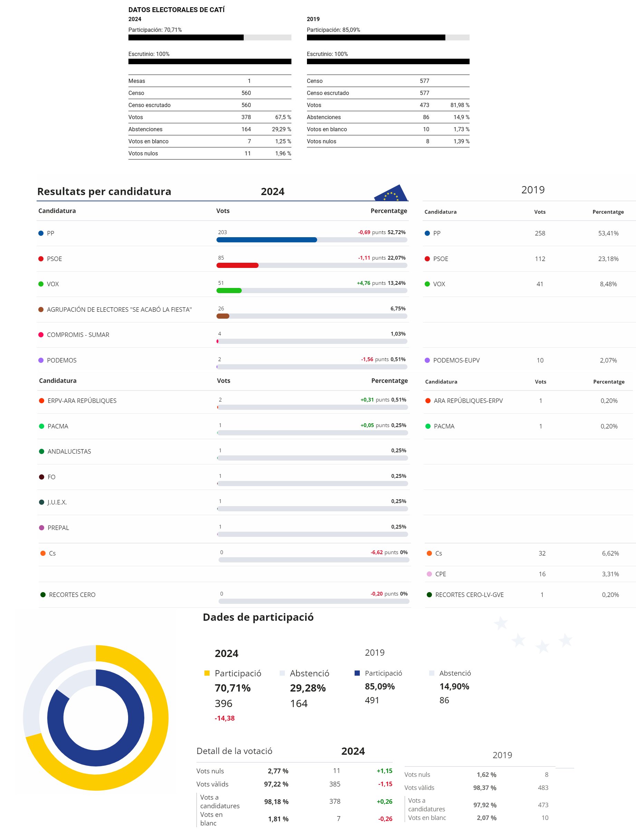Click the 2024 participation figure 70,71%
Viewport: 636px width, 840px height.
click(x=232, y=688)
